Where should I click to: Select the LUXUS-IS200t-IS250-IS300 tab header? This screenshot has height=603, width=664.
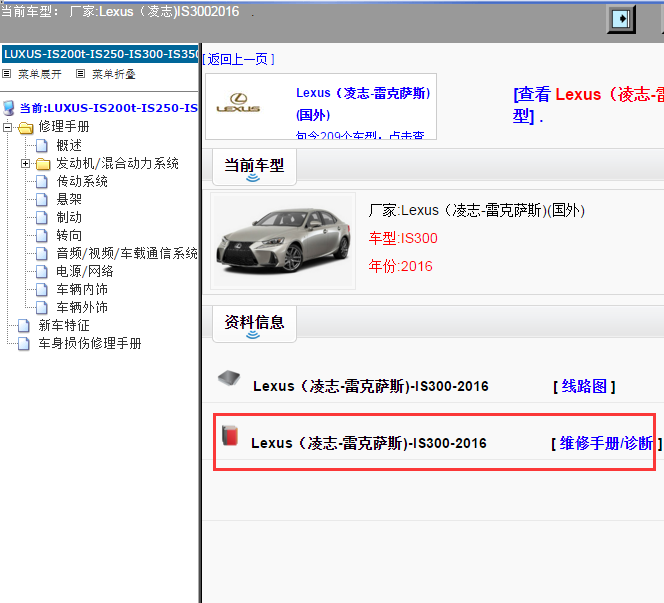(x=100, y=54)
